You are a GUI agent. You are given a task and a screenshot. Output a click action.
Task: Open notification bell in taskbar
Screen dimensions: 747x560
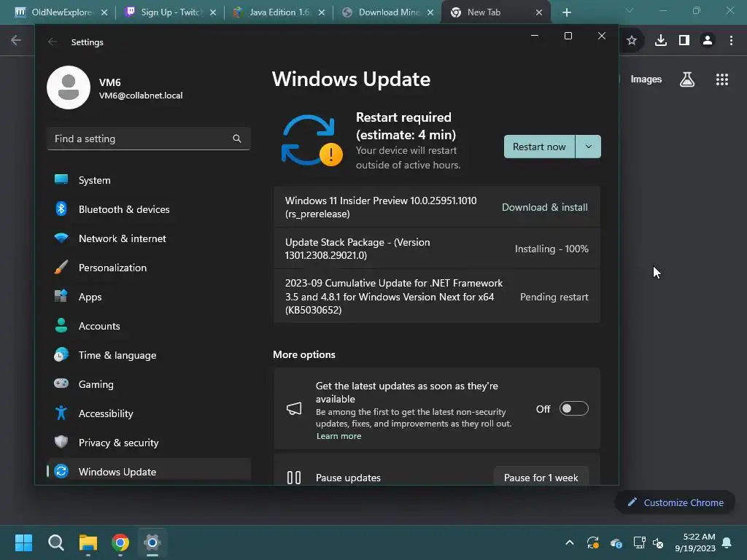coord(727,542)
